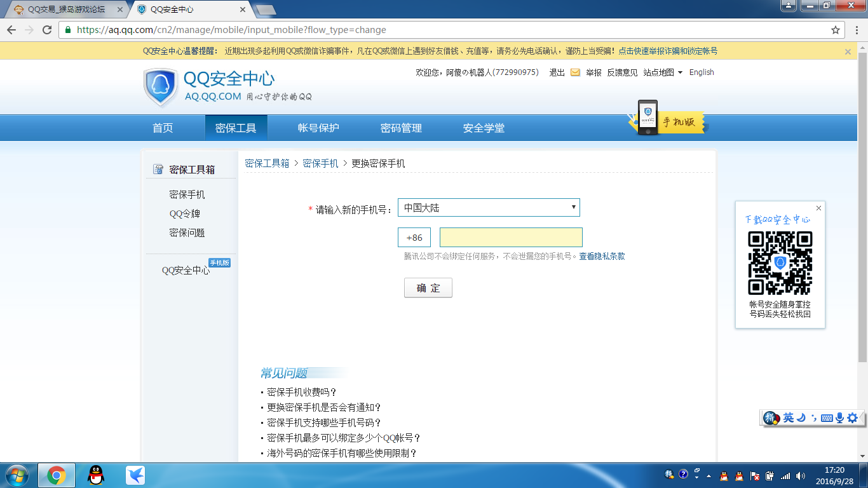
Task: Open FAQ 密保手机支持哪些手机号码？
Action: click(324, 423)
